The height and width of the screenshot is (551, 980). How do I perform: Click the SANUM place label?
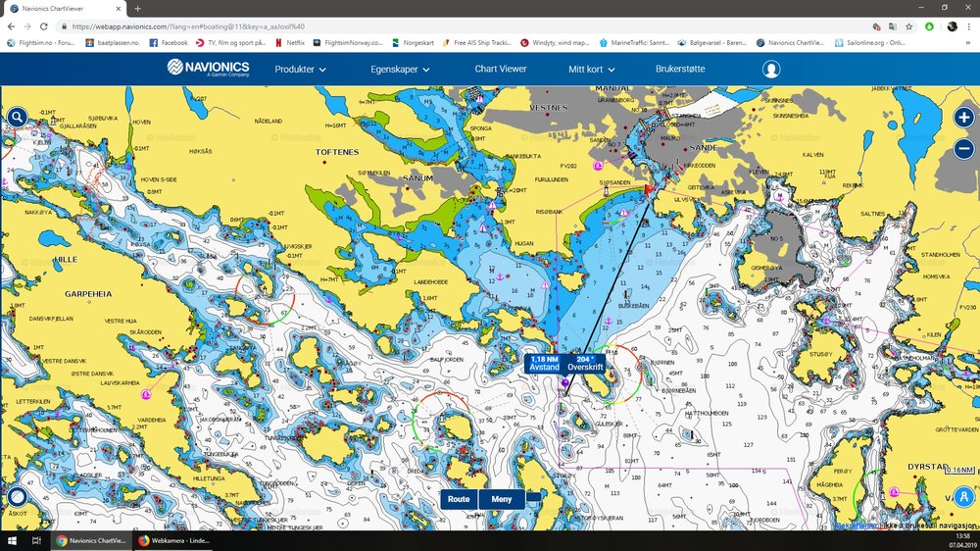[417, 178]
